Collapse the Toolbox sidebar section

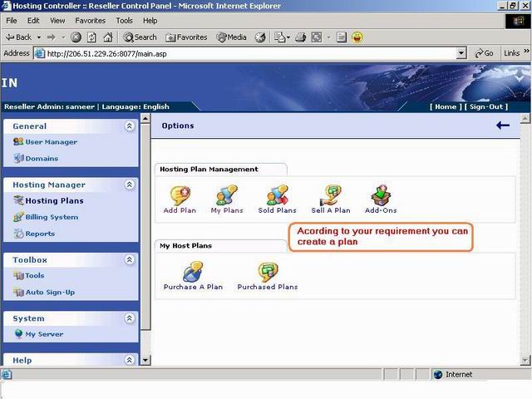[x=130, y=260]
